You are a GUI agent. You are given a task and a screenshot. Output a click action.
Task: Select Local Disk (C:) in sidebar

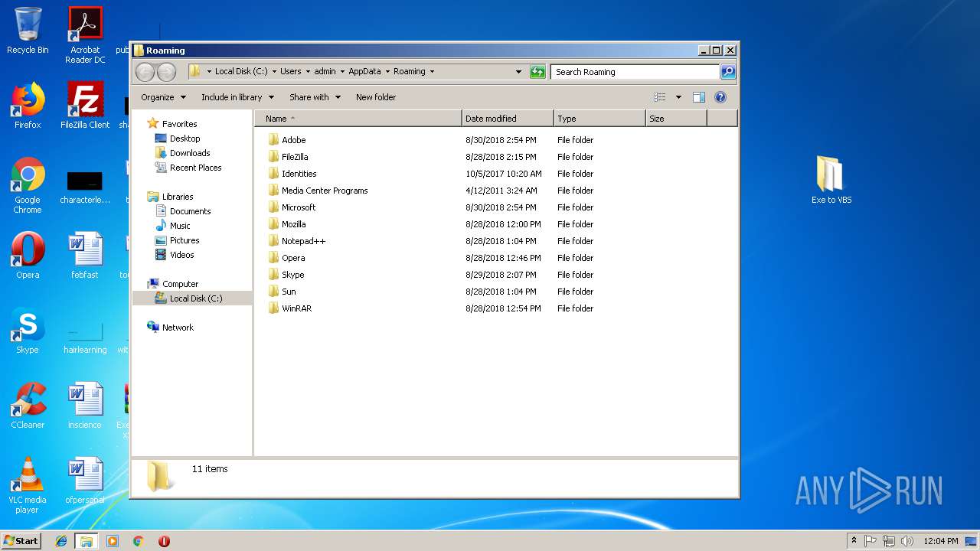pyautogui.click(x=192, y=298)
